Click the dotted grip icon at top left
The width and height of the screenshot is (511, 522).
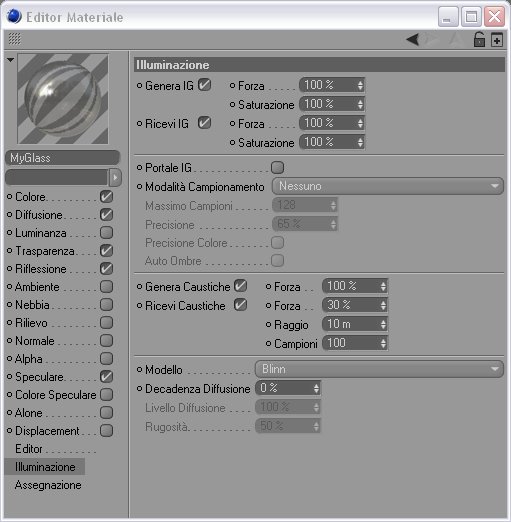[x=14, y=39]
